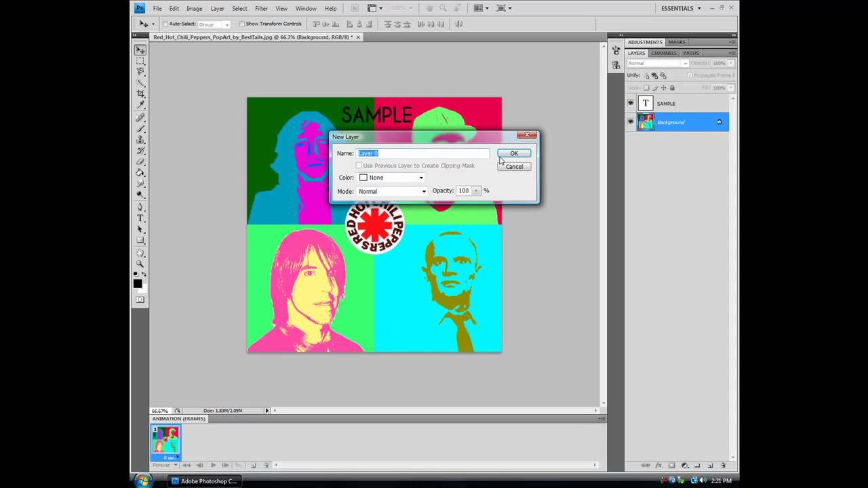868x488 pixels.
Task: Click the foreground black color swatch
Action: (x=138, y=283)
